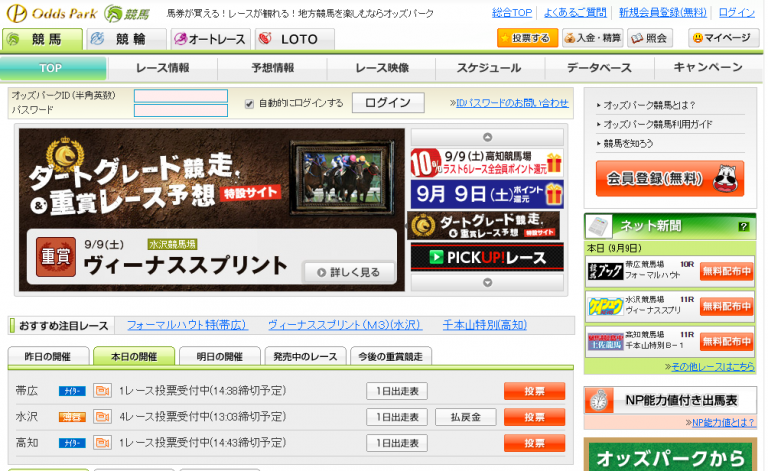The width and height of the screenshot is (768, 471).
Task: Click the ケイシュウ newspaper logo
Action: pyautogui.click(x=605, y=306)
